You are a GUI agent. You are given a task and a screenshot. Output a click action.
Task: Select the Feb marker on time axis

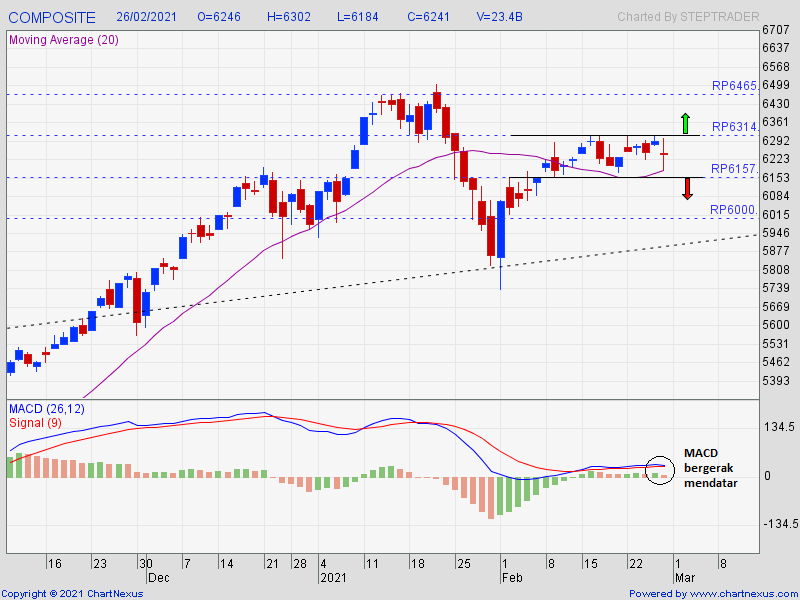(x=511, y=578)
